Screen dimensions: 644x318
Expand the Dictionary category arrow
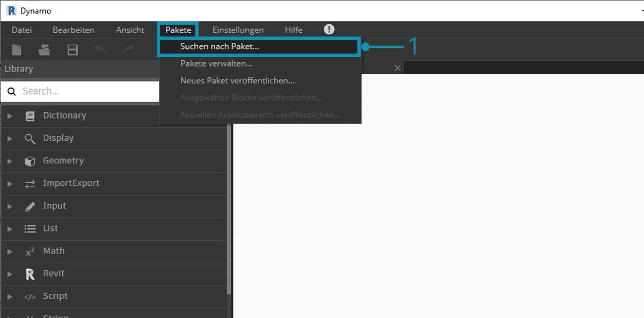tap(10, 115)
